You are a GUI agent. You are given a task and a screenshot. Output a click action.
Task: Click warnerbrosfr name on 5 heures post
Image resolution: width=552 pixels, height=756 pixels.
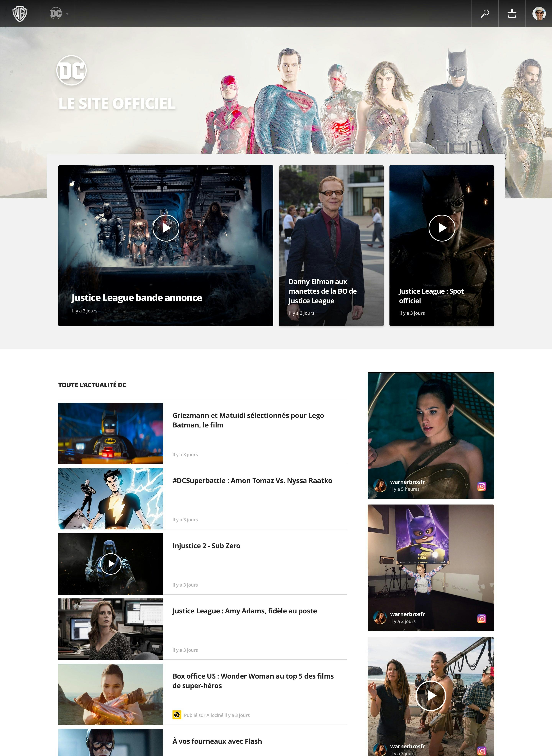pos(407,482)
